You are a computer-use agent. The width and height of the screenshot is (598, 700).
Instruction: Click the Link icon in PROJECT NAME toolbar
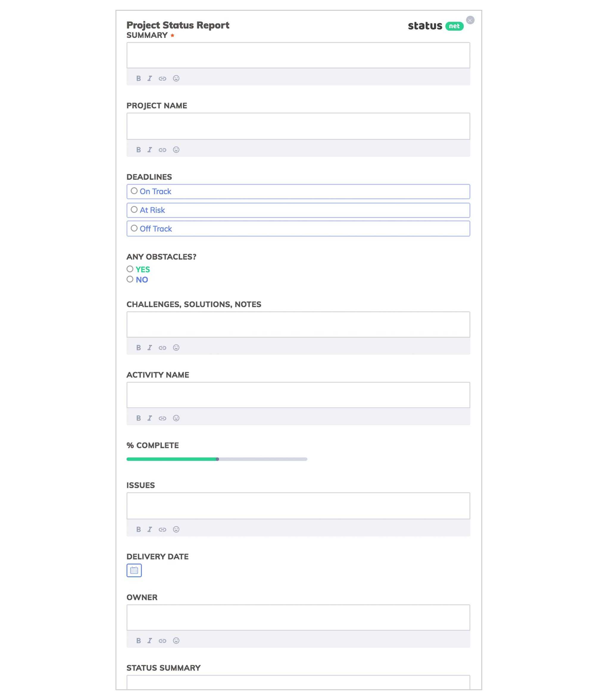point(163,149)
